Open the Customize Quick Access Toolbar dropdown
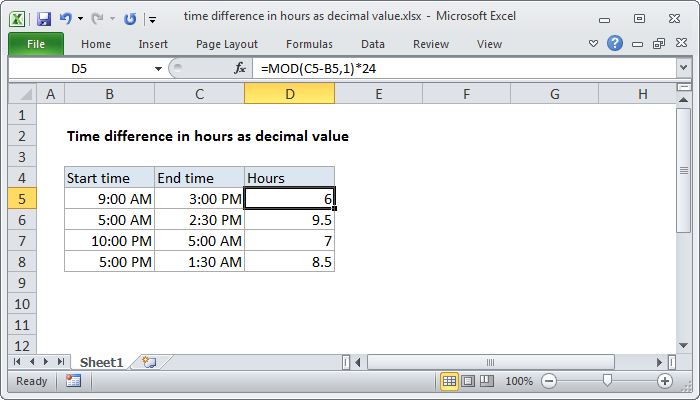The width and height of the screenshot is (700, 400). (151, 18)
